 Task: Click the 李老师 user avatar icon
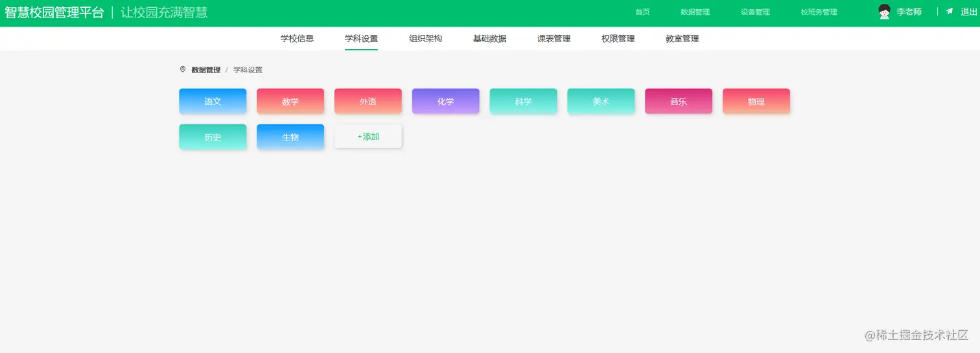click(x=884, y=12)
